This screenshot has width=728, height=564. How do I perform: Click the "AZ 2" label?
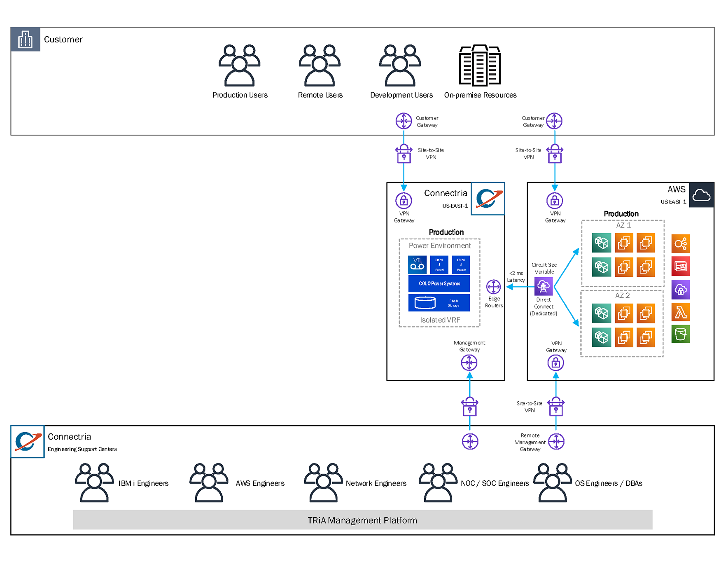[622, 295]
